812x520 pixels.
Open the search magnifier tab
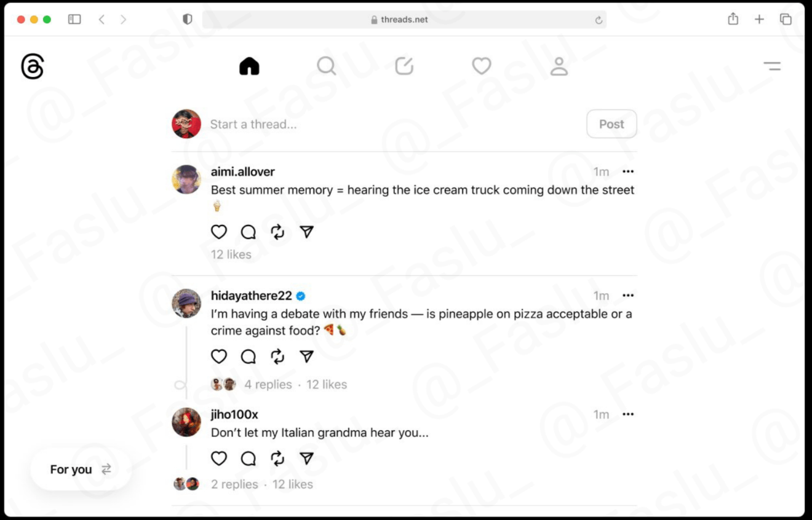[327, 66]
